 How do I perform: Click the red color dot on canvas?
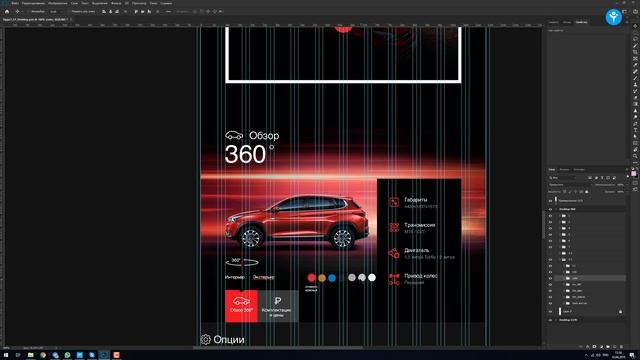(x=311, y=278)
